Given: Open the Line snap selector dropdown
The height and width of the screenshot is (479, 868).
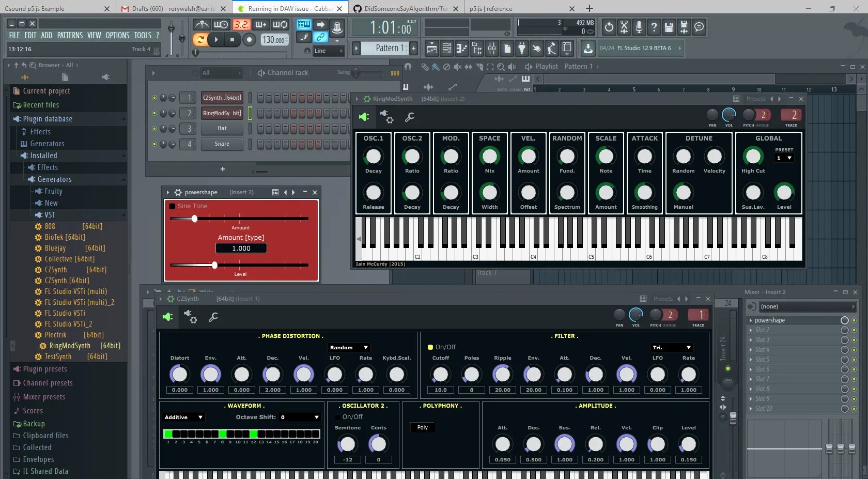Looking at the screenshot, I should coord(329,51).
